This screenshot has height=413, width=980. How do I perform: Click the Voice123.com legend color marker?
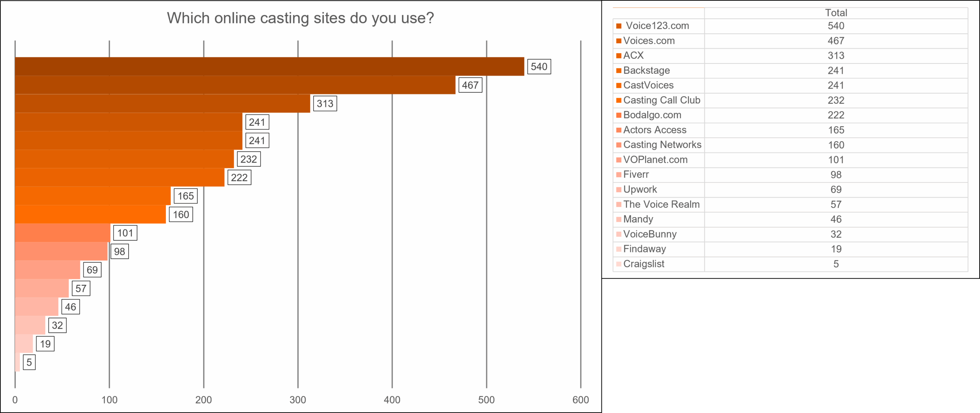pos(619,26)
